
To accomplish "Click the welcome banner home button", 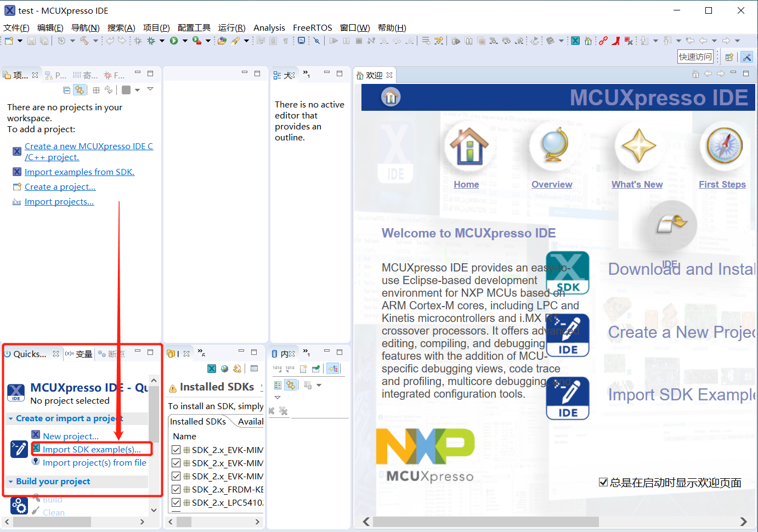I will click(x=391, y=98).
